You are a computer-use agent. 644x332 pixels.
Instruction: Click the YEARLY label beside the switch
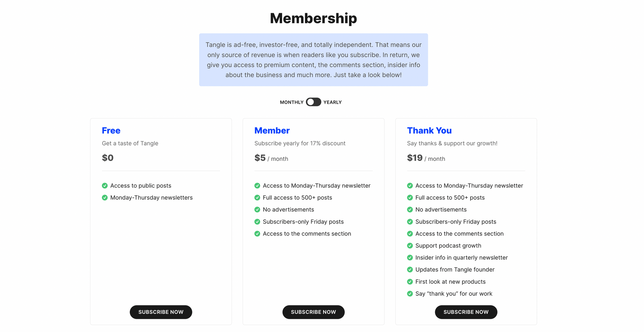(333, 102)
